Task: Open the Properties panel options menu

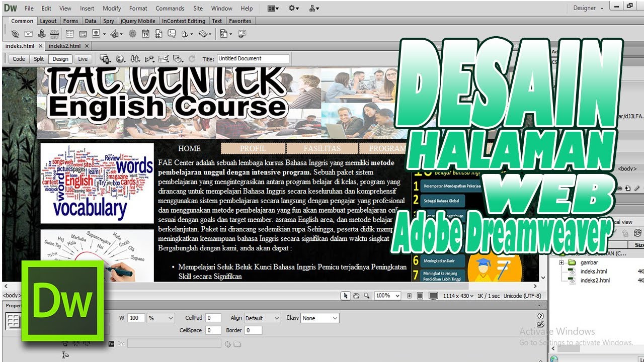Action: 541,305
